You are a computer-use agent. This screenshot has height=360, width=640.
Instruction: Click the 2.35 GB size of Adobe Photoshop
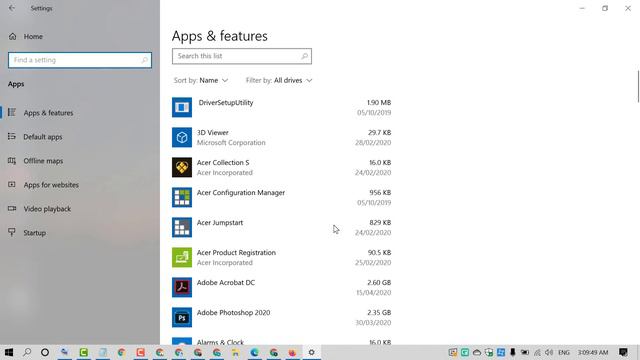(379, 313)
